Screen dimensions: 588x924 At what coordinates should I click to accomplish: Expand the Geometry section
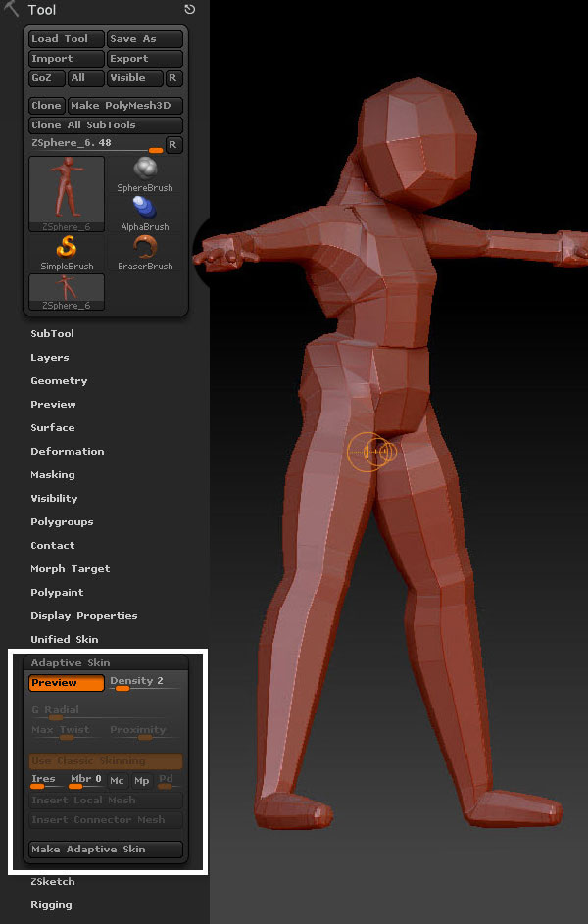59,381
